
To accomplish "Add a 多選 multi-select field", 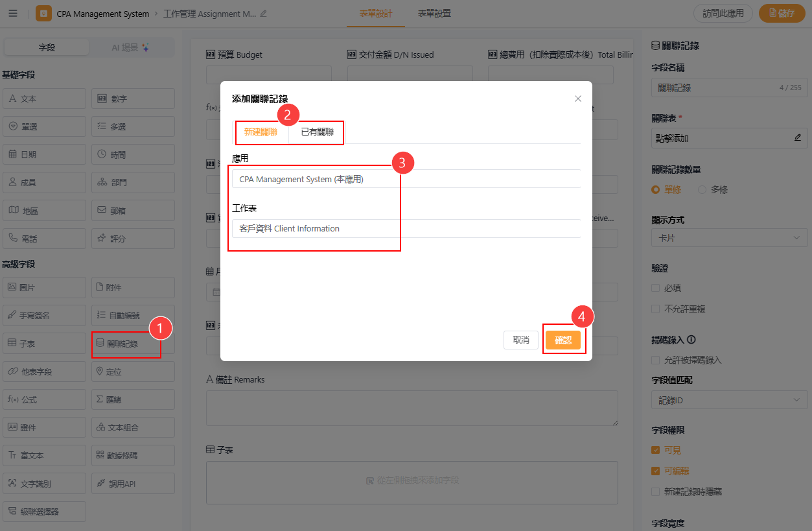I will (x=133, y=126).
